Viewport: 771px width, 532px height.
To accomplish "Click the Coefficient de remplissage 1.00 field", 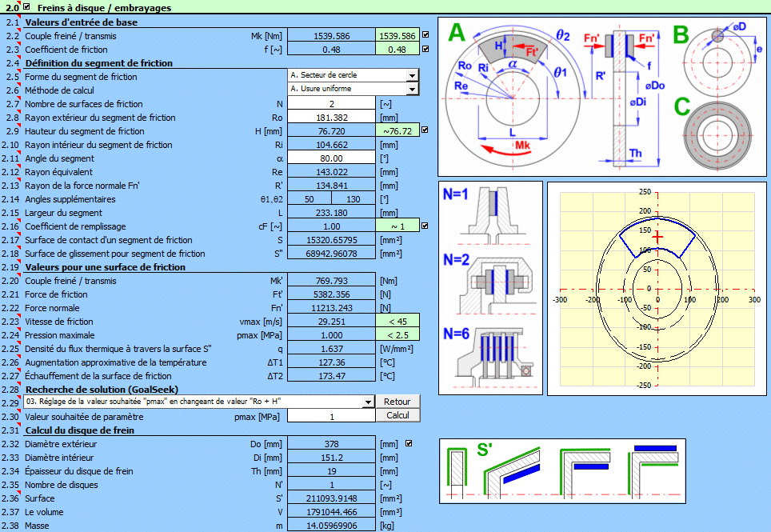I will pyautogui.click(x=331, y=226).
